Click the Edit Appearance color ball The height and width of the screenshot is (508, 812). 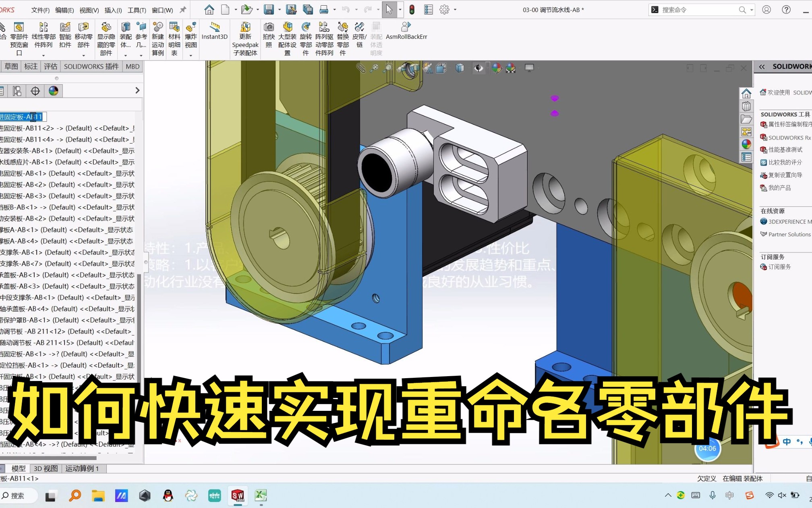[497, 68]
